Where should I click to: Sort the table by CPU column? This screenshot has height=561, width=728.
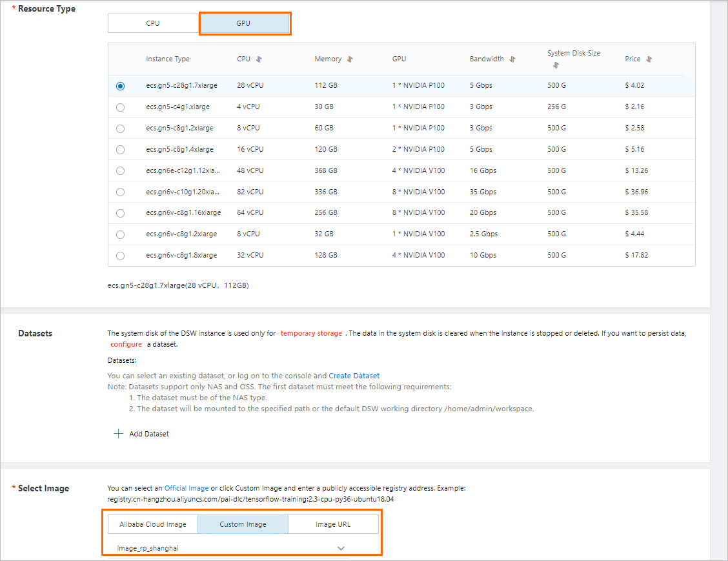pyautogui.click(x=259, y=59)
